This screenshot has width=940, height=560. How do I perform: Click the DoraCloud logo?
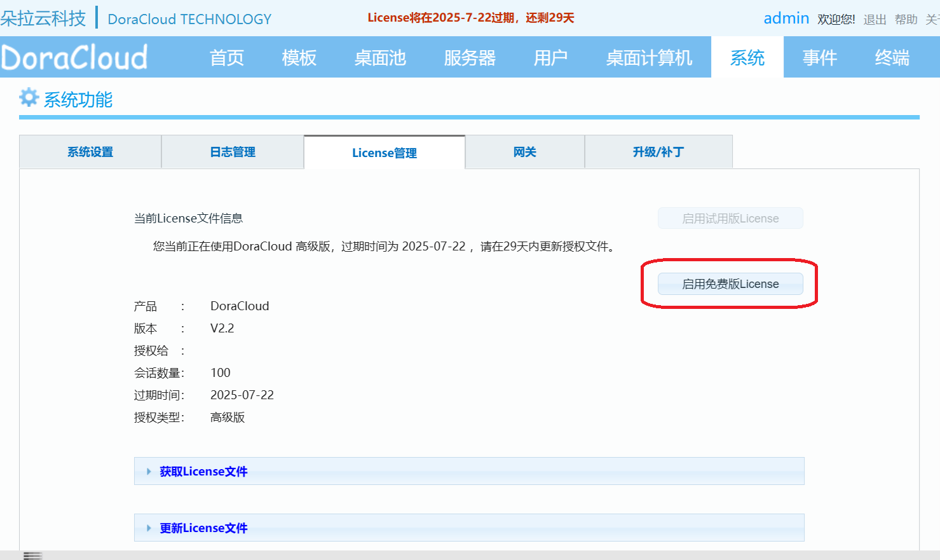74,57
